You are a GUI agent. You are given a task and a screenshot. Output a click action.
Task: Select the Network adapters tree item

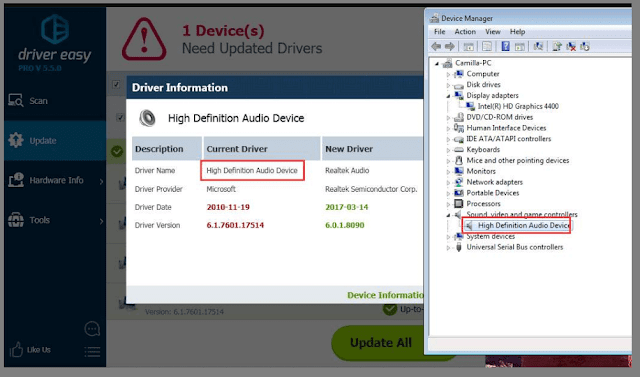click(x=494, y=182)
